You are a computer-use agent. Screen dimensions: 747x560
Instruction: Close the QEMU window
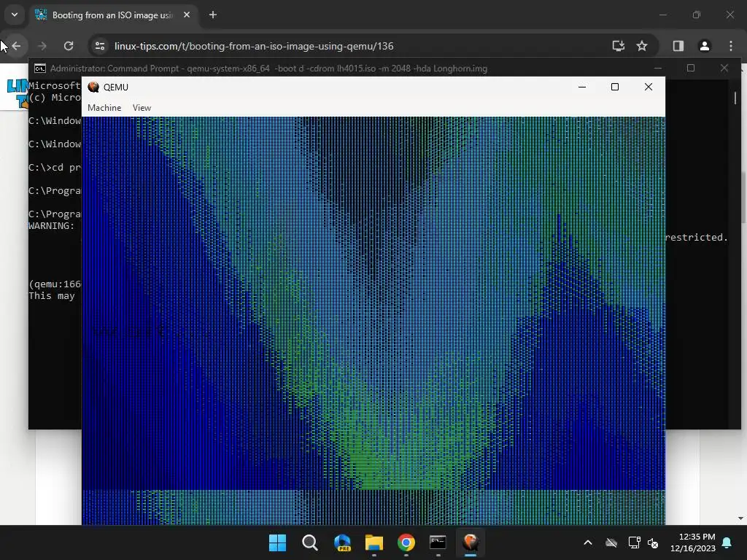pyautogui.click(x=649, y=87)
